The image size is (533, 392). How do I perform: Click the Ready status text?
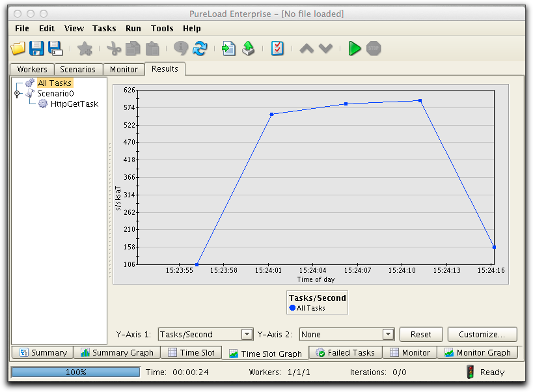coord(492,372)
